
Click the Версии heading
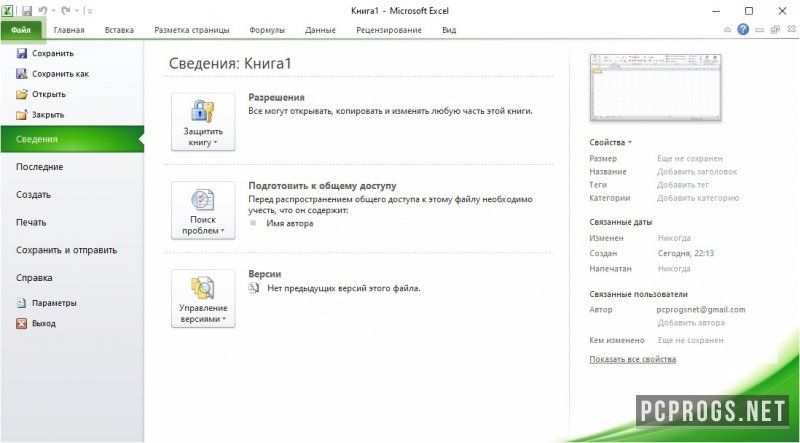click(x=265, y=274)
